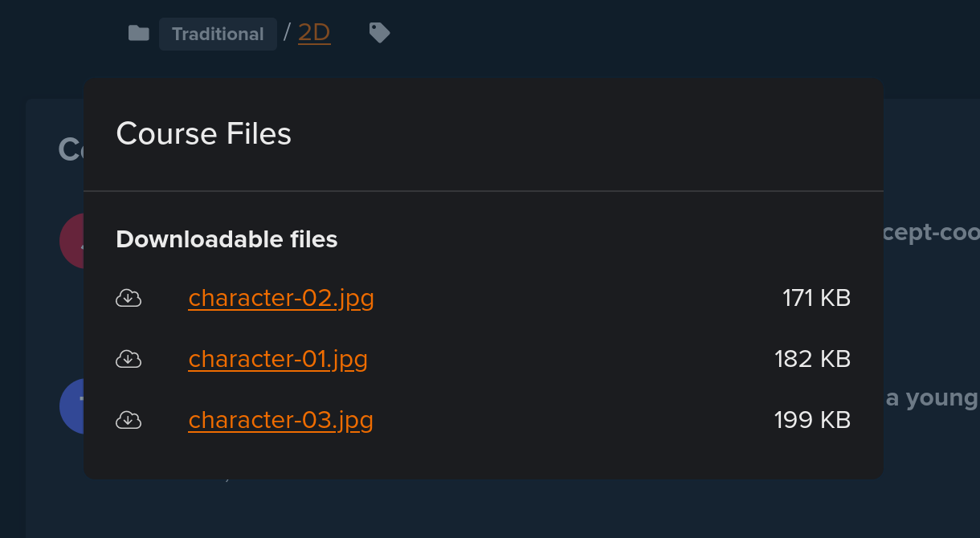Open the character-03.jpg file link
Image resolution: width=980 pixels, height=538 pixels.
(281, 420)
